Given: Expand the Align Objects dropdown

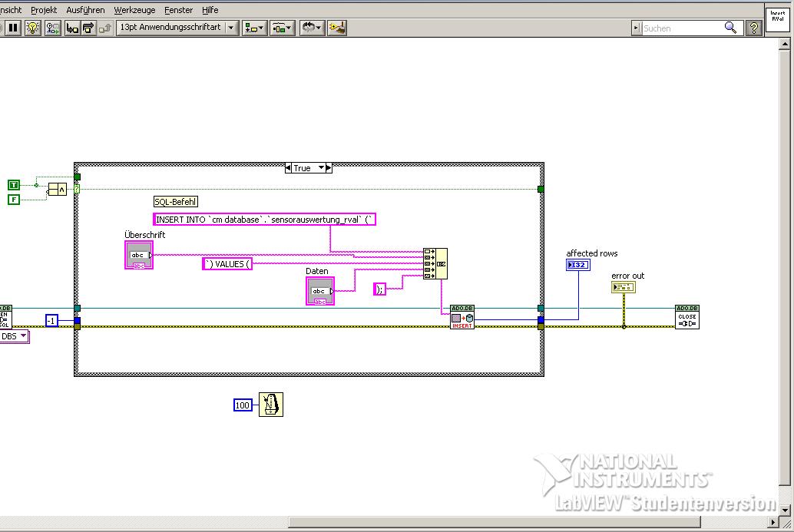Looking at the screenshot, I should [x=254, y=28].
